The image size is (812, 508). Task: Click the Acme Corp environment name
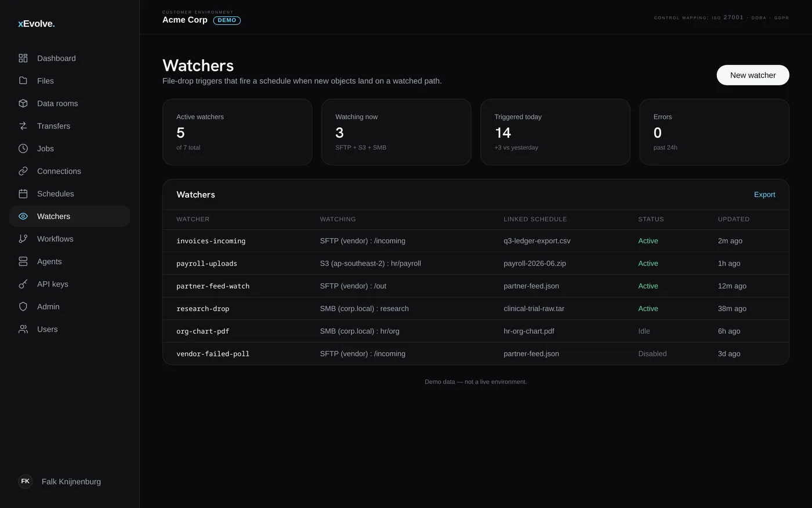pos(185,20)
